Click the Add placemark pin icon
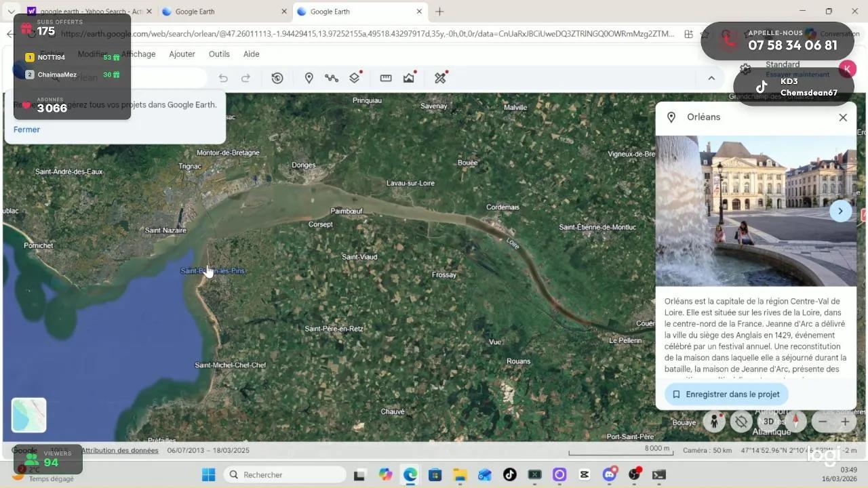This screenshot has width=868, height=488. [x=309, y=78]
